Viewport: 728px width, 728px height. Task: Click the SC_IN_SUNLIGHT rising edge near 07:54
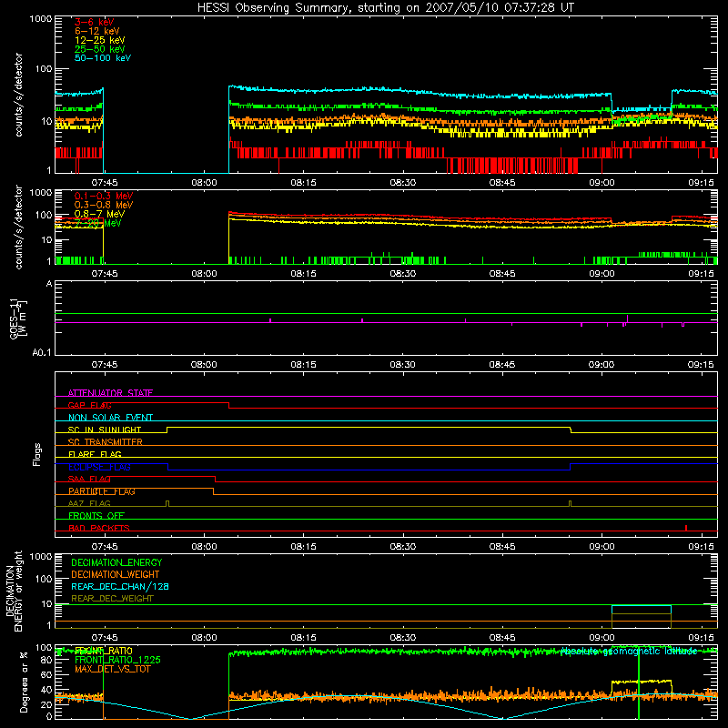point(167,430)
